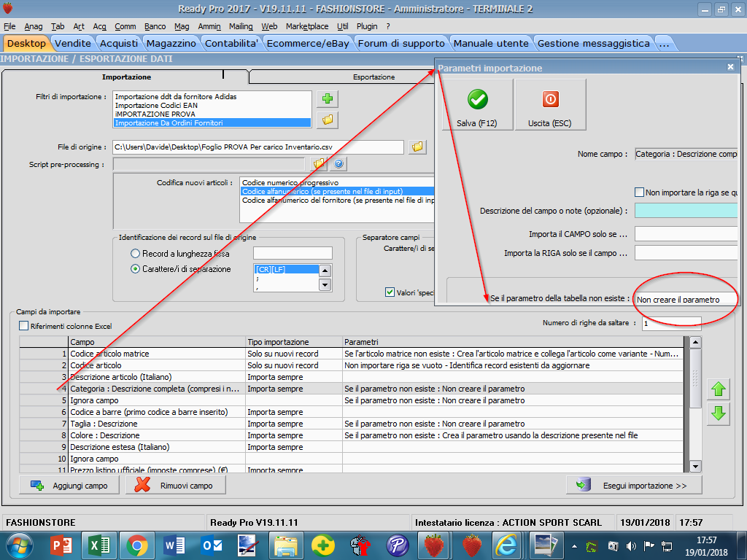This screenshot has width=747, height=560.
Task: Open the Plugin menu
Action: [x=367, y=26]
